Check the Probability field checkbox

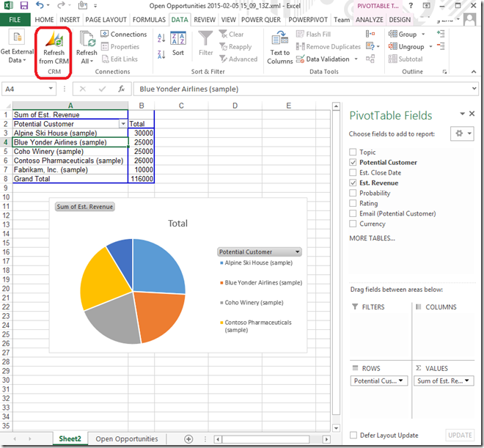pyautogui.click(x=353, y=193)
